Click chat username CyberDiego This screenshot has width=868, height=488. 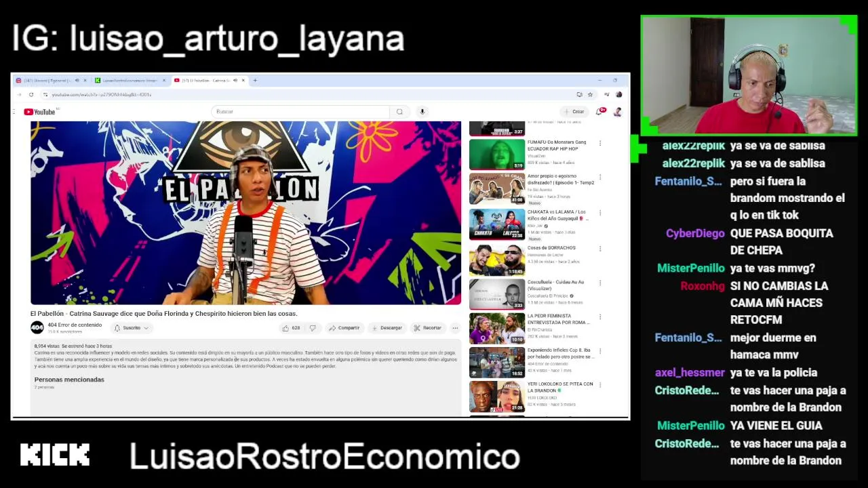coord(695,233)
